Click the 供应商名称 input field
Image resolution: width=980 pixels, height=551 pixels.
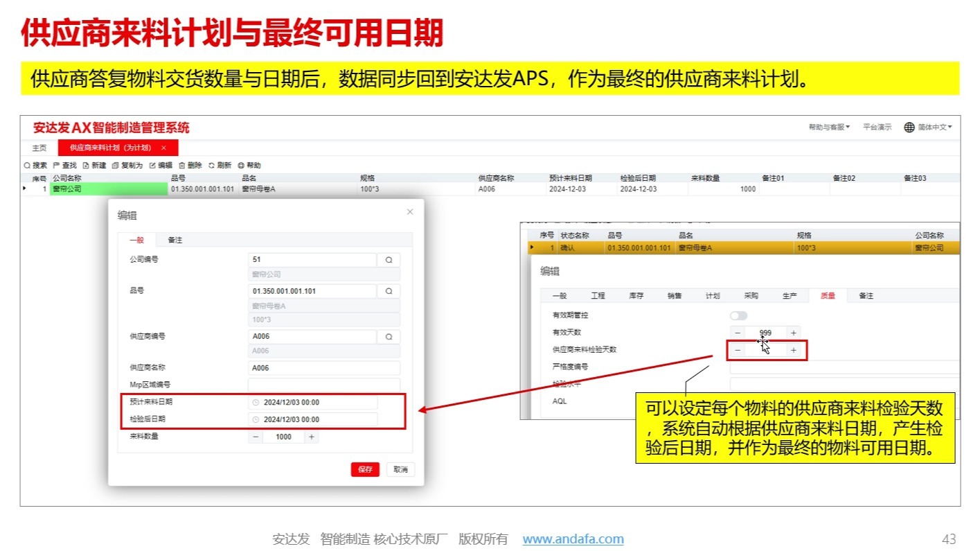324,368
